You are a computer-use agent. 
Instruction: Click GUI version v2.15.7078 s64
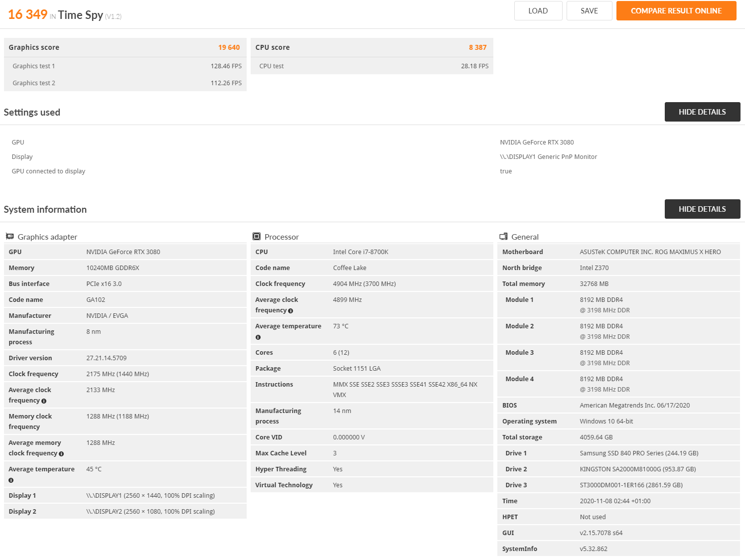601,533
